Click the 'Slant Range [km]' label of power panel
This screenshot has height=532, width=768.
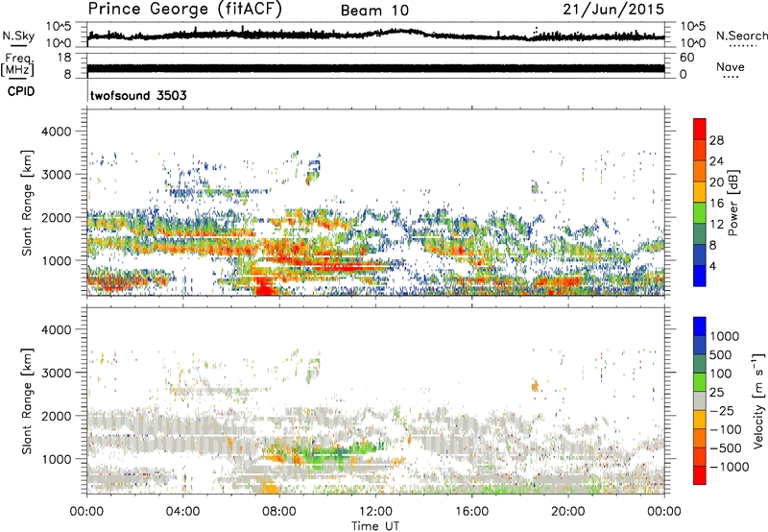coord(27,203)
